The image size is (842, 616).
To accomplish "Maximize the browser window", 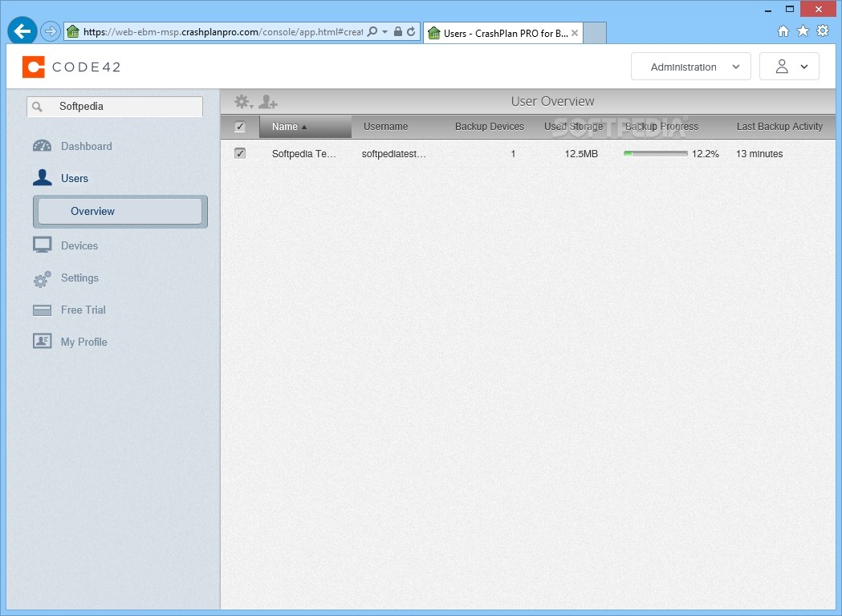I will click(789, 9).
